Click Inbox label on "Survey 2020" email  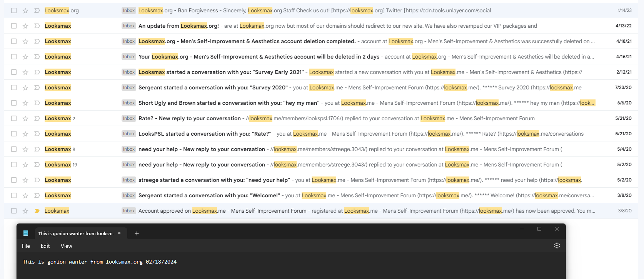(129, 87)
